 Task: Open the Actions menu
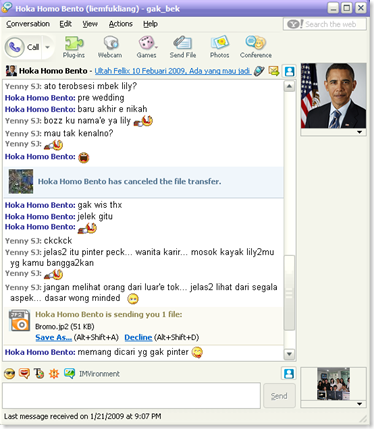coord(121,24)
